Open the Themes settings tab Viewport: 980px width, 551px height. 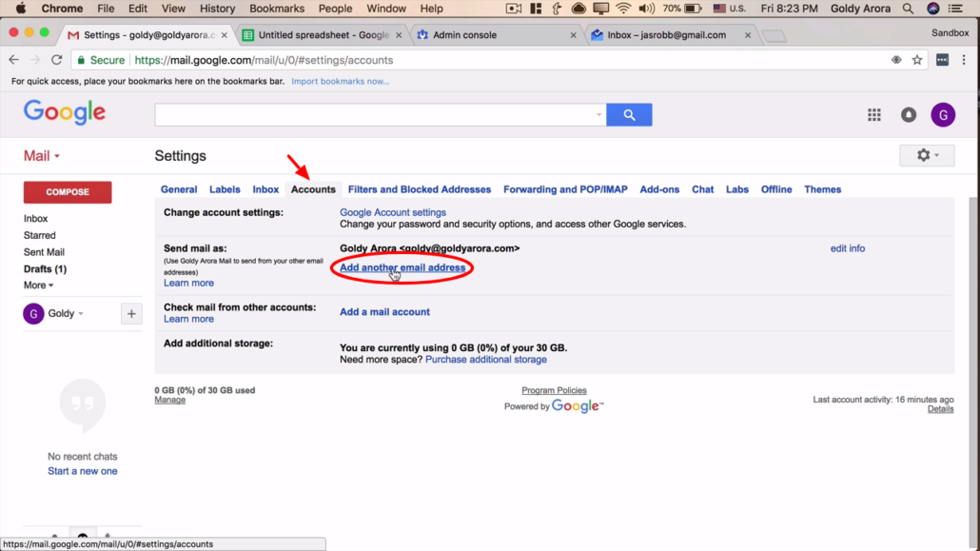click(822, 189)
